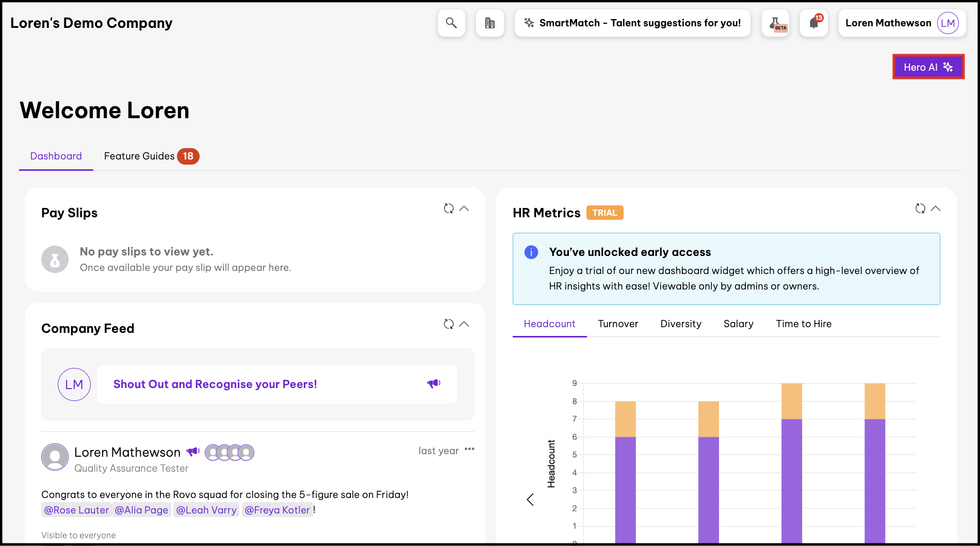Select the Headcount metrics tab
This screenshot has width=980, height=546.
[550, 324]
